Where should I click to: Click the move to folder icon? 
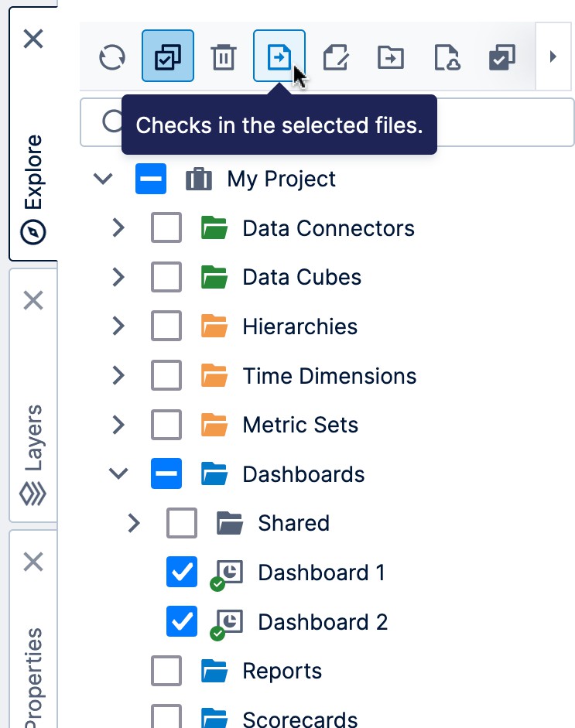(391, 56)
